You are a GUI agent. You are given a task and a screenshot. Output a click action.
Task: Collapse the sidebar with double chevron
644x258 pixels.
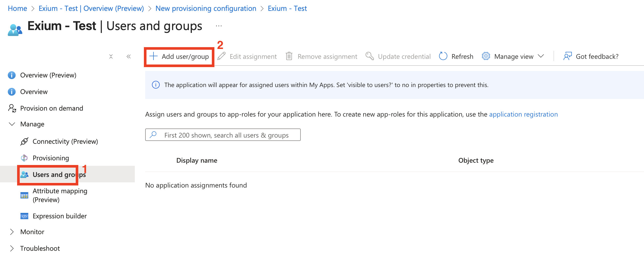(x=129, y=56)
